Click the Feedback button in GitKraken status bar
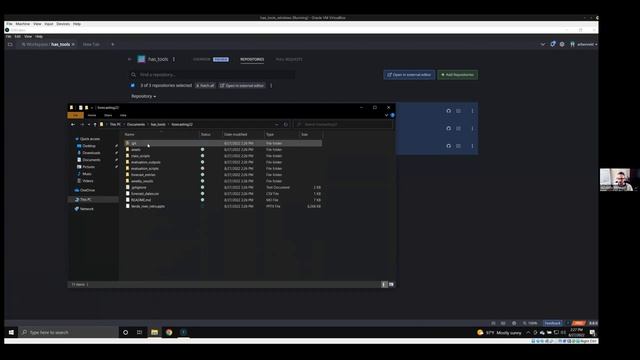This screenshot has width=640, height=360. click(x=552, y=323)
